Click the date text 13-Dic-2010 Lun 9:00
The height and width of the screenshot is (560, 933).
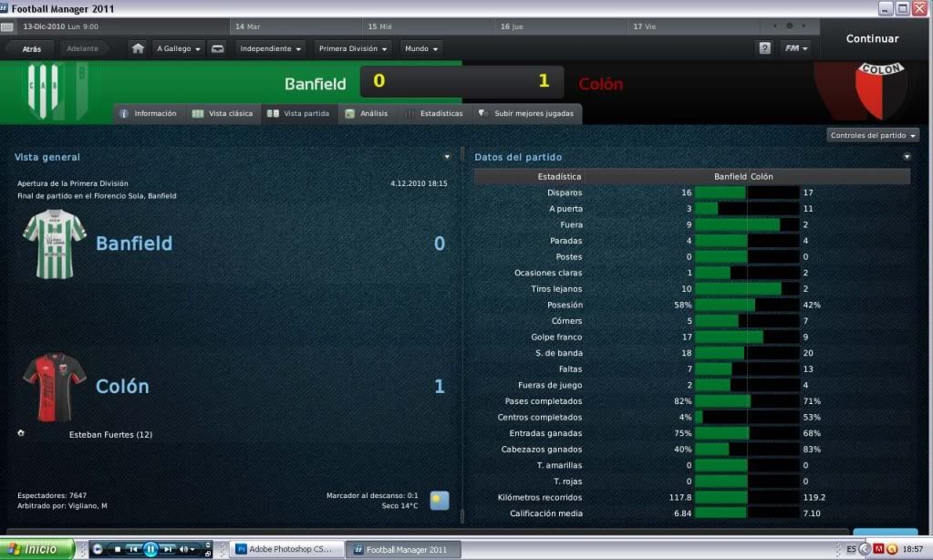(61, 26)
